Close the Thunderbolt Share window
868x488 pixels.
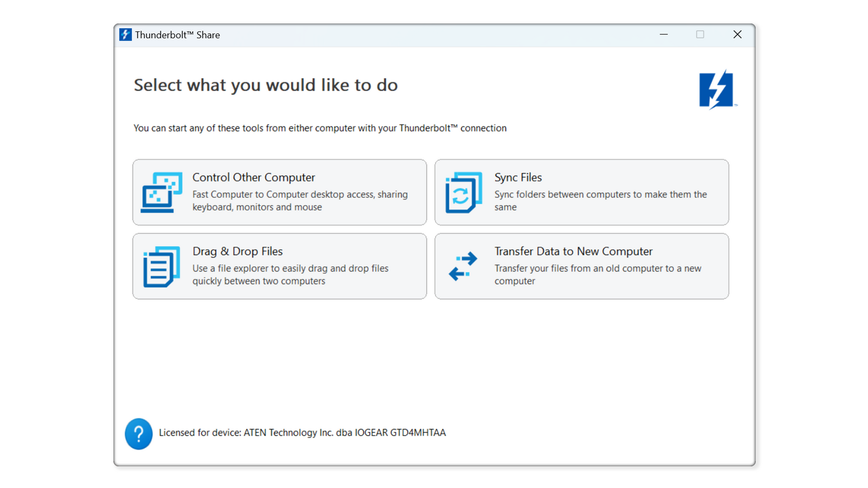point(737,35)
